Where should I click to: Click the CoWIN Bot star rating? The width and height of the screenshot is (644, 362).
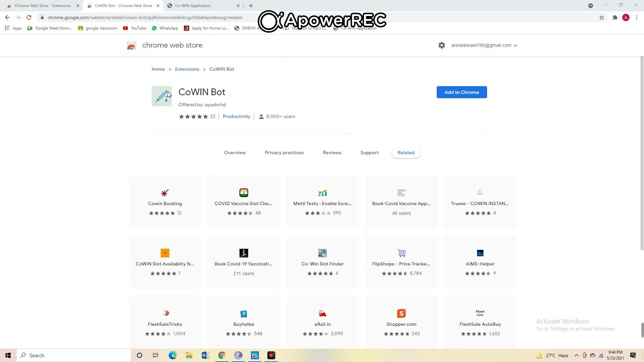194,117
